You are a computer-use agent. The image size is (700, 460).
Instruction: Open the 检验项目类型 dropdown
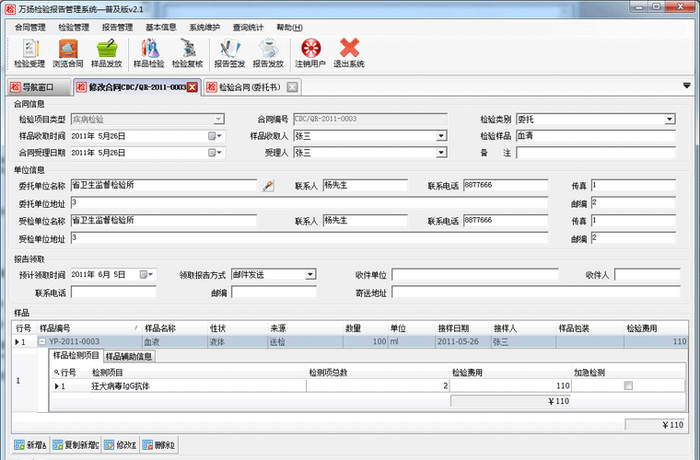(218, 119)
